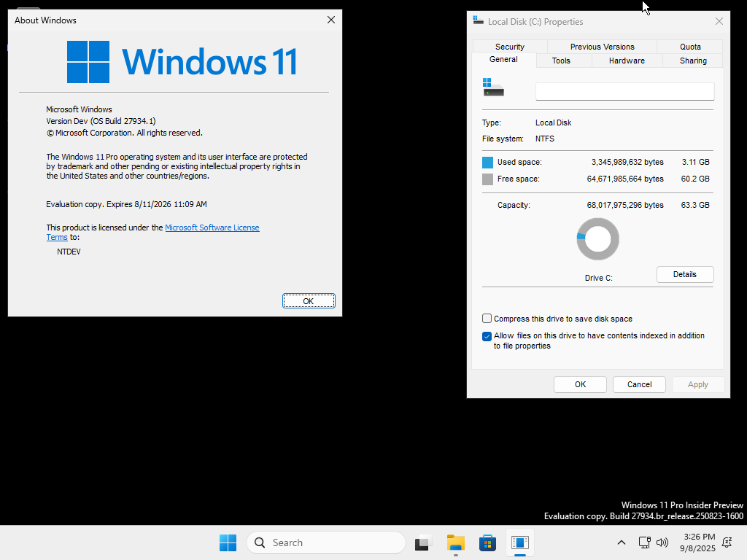Open Task View from the taskbar
This screenshot has width=747, height=560.
423,542
